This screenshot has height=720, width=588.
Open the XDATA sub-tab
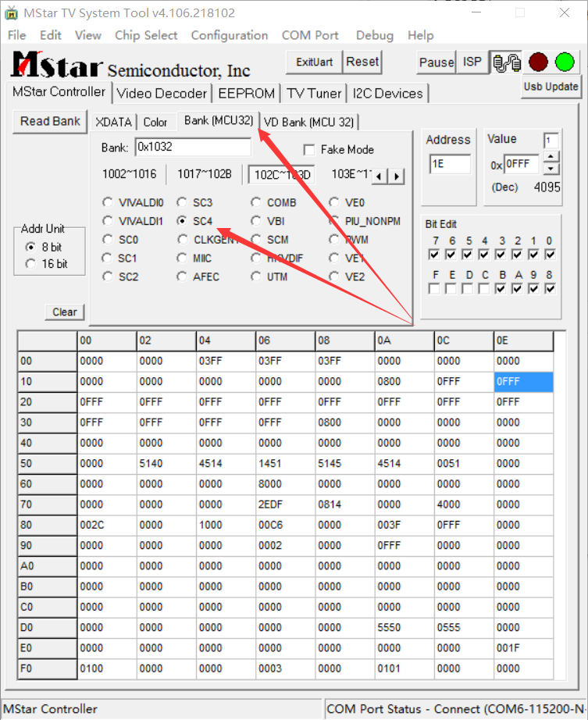tap(113, 122)
